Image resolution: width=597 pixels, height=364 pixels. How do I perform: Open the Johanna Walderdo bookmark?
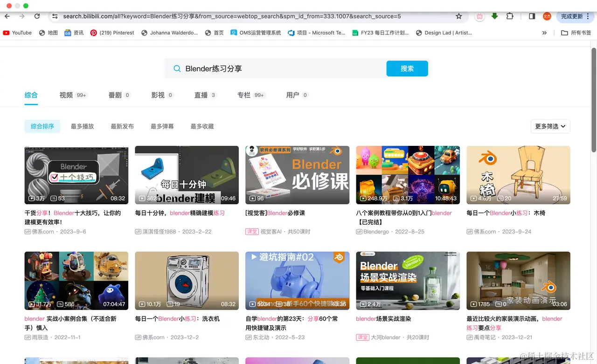[169, 33]
